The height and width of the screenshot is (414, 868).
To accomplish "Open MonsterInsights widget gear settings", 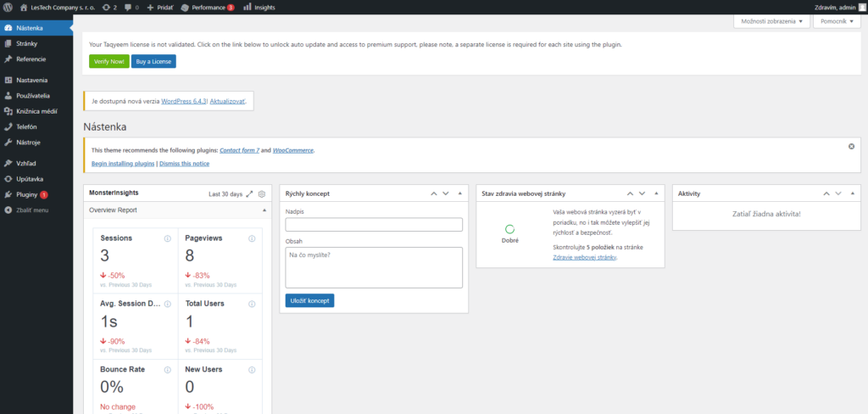I will [x=262, y=194].
